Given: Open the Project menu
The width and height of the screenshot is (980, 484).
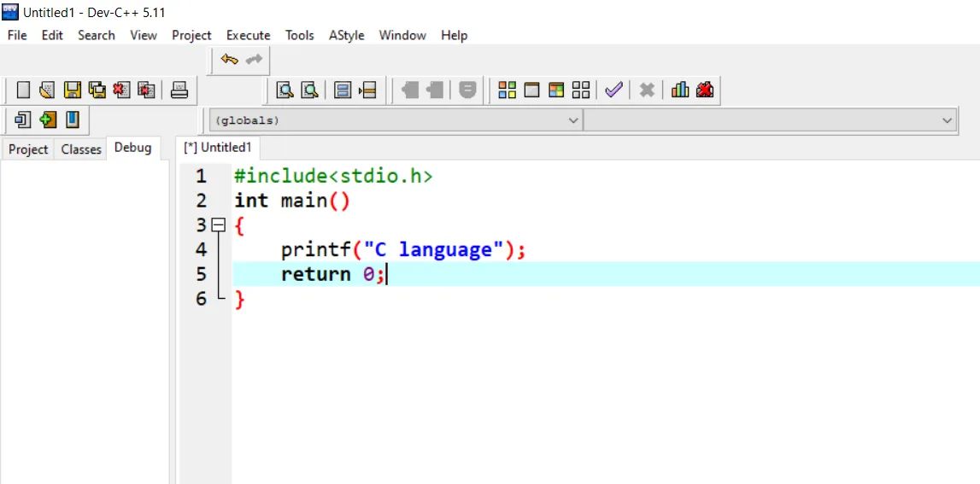Looking at the screenshot, I should (191, 36).
